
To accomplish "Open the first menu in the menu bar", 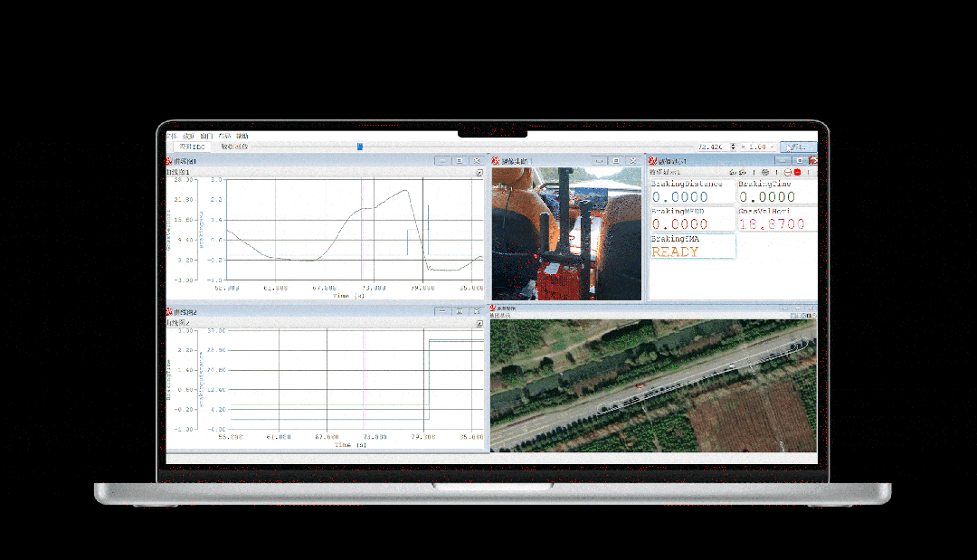I will [171, 136].
